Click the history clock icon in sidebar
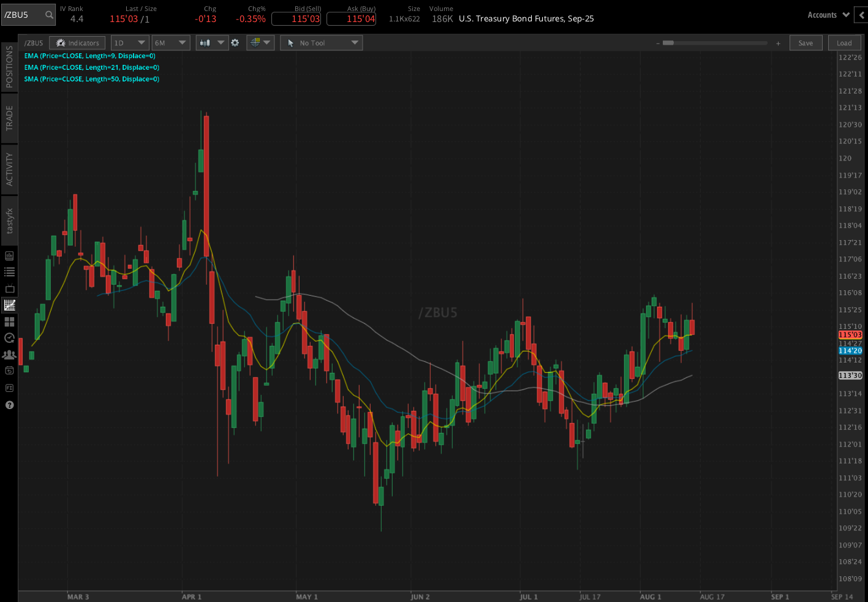Viewport: 868px width, 602px height. point(9,337)
